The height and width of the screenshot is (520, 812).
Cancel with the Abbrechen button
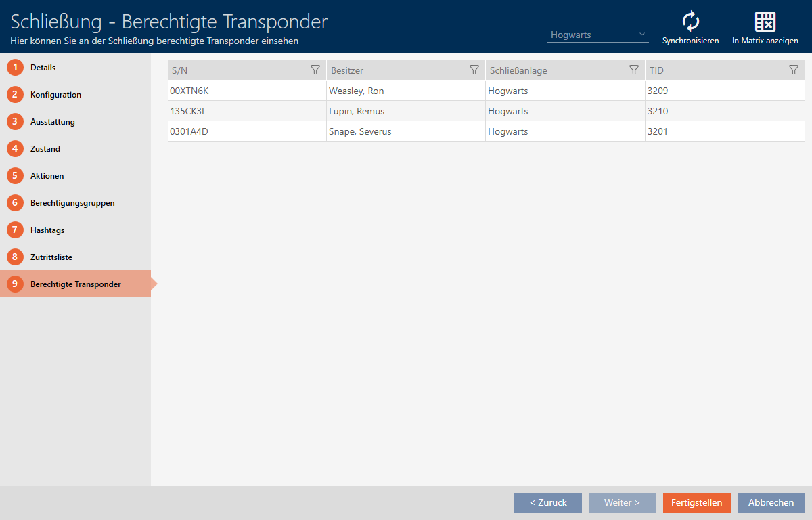click(771, 502)
